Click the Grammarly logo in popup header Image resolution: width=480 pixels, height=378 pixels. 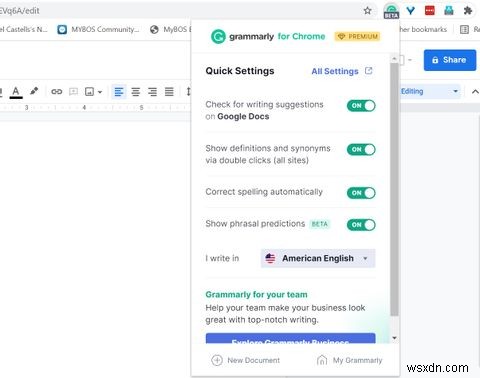[x=218, y=37]
